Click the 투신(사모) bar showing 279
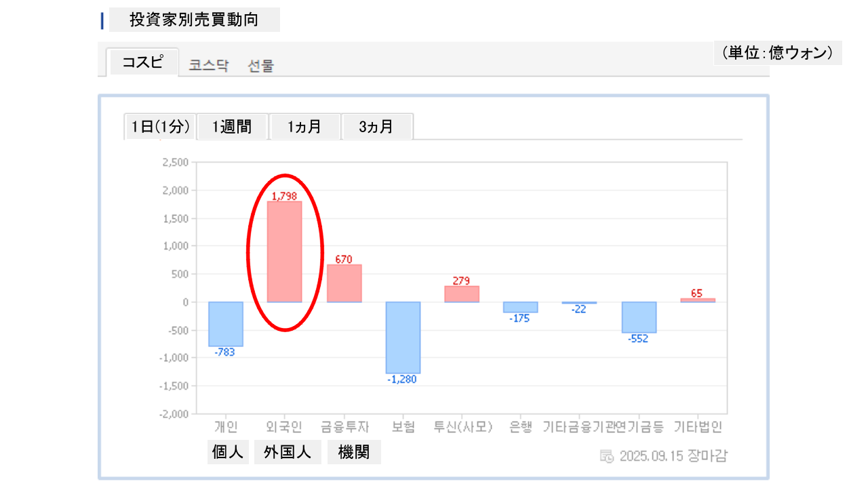 (462, 294)
